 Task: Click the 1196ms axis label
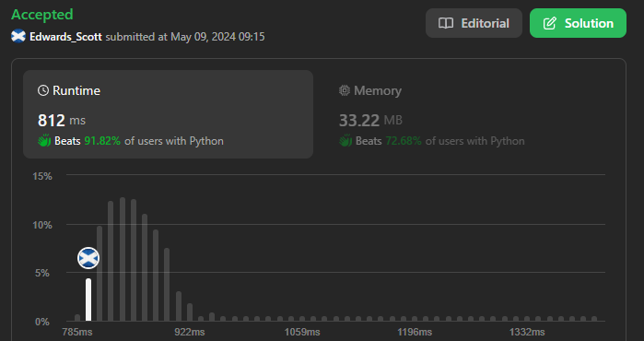[415, 332]
